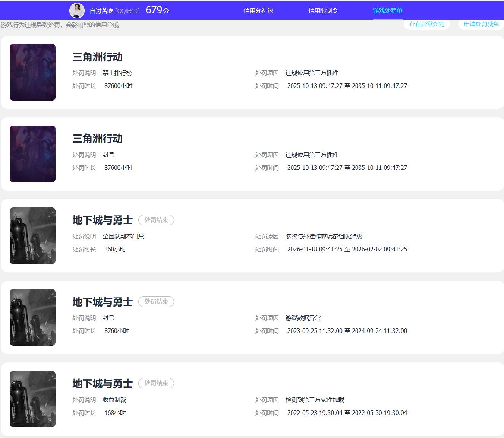Click the 多次与外挂作弊玩家组队游戏 reason

324,237
